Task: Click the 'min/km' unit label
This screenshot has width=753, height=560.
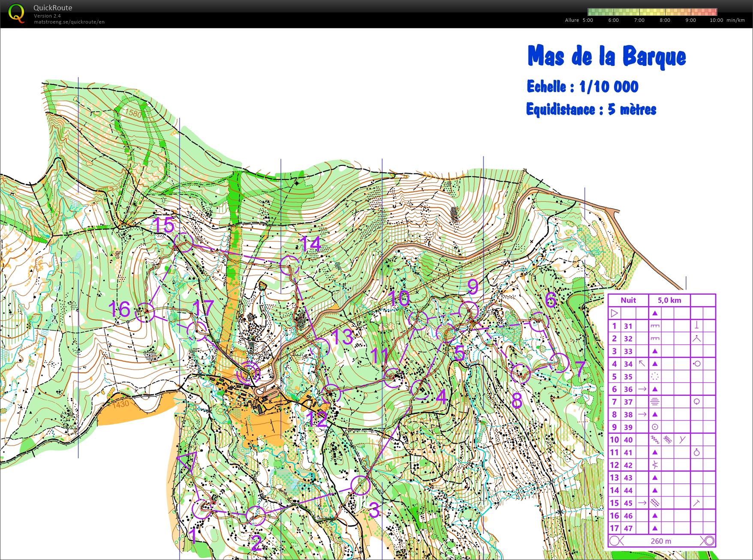Action: click(736, 20)
